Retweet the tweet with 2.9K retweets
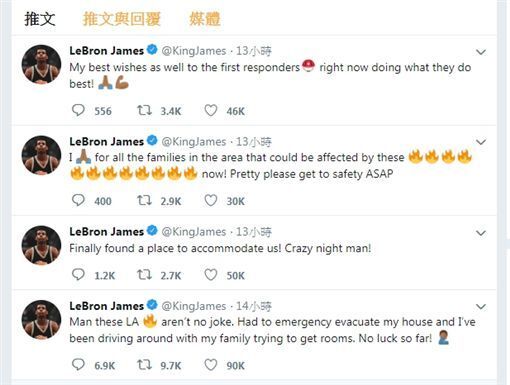Viewport: 510px width, 385px height. pyautogui.click(x=144, y=200)
